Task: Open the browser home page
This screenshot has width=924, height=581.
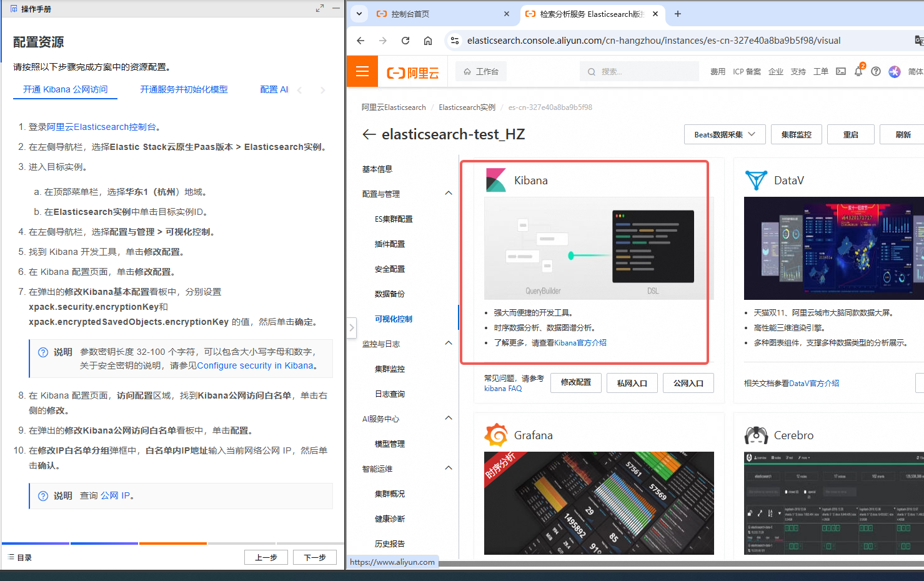Action: 428,41
